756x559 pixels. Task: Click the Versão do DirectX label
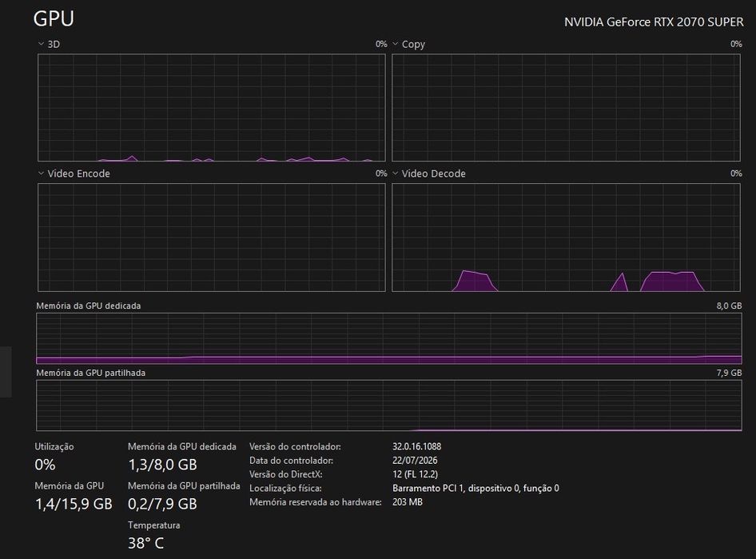[286, 474]
